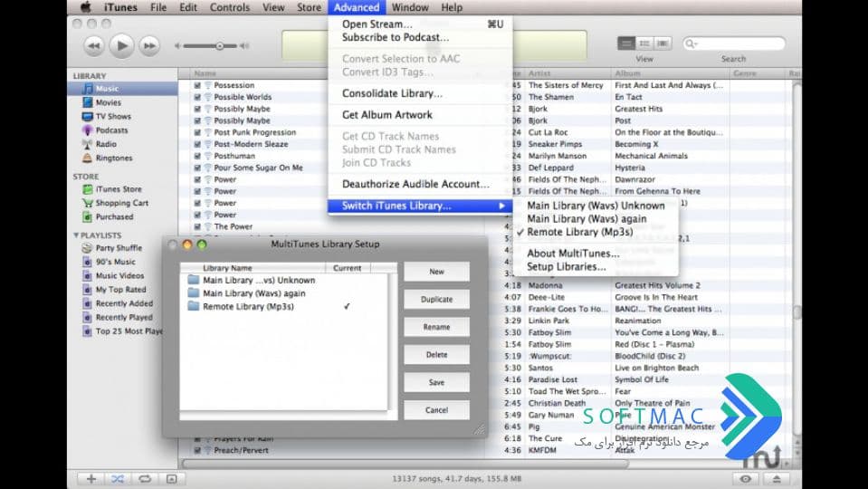Switch to list view icon
The height and width of the screenshot is (489, 868).
(626, 43)
